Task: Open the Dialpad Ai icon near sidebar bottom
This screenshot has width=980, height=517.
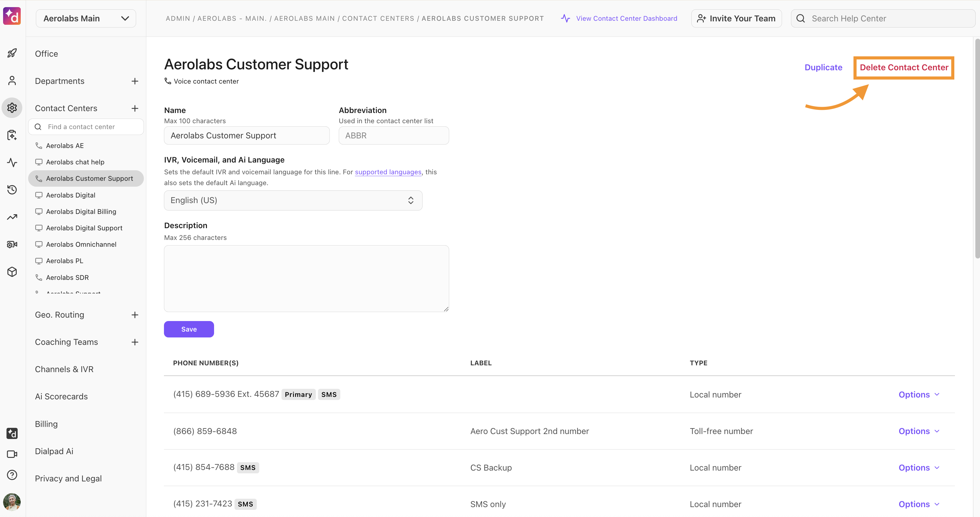Action: pyautogui.click(x=12, y=433)
